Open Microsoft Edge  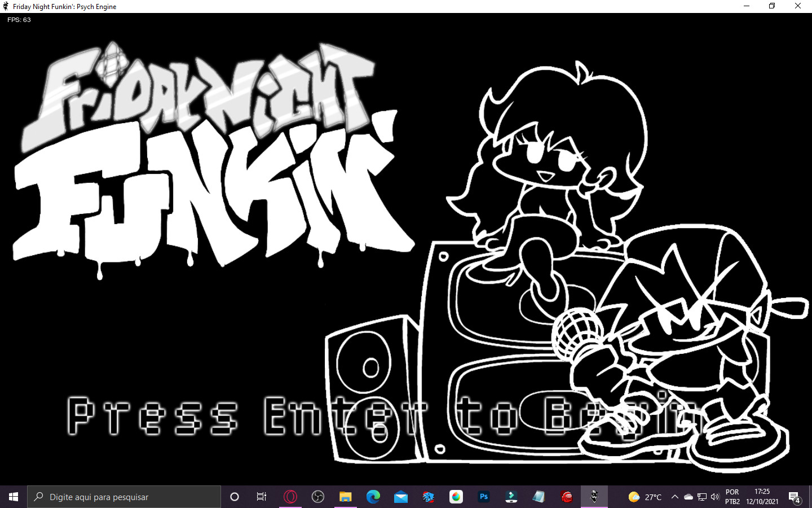point(373,497)
